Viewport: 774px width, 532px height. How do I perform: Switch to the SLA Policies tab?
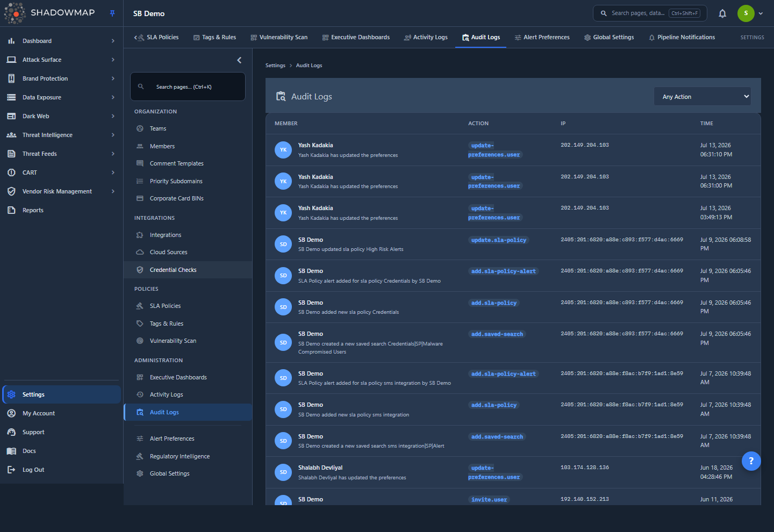[158, 37]
